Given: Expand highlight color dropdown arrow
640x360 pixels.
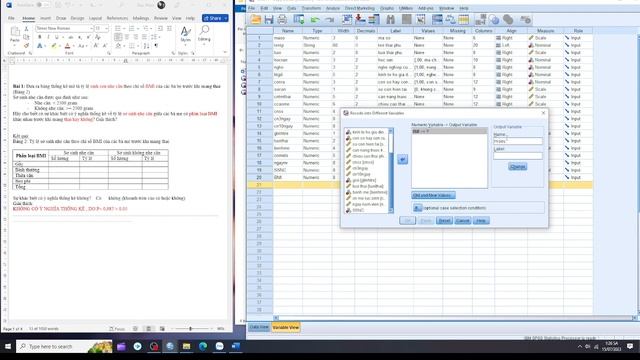Looking at the screenshot, I should pos(60,46).
